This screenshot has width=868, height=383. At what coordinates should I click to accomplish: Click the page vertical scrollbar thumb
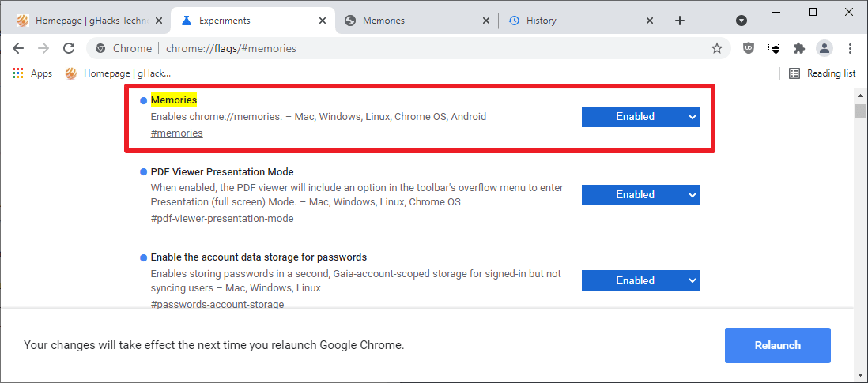[859, 111]
